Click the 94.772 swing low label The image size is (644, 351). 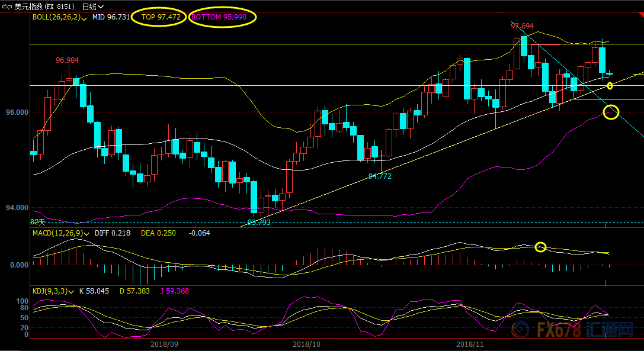click(x=380, y=176)
